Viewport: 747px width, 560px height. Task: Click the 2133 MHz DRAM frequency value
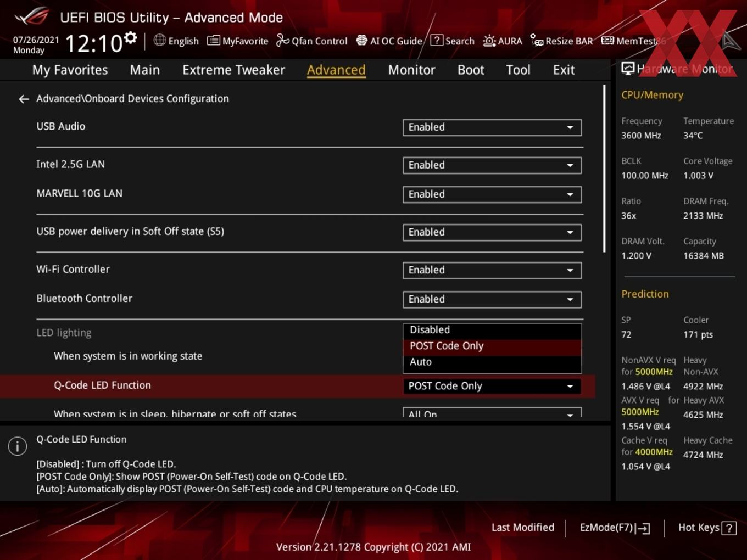click(703, 216)
